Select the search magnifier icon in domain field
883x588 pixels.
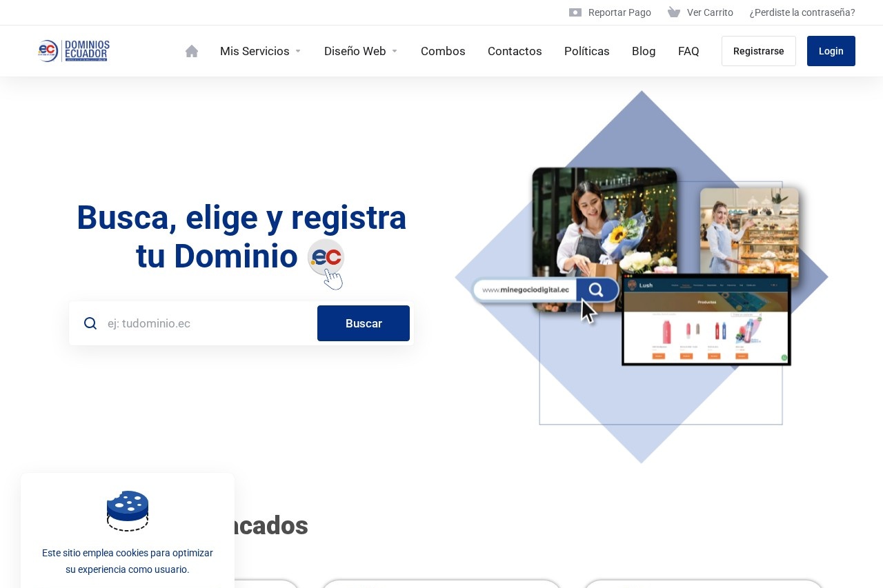click(x=90, y=323)
